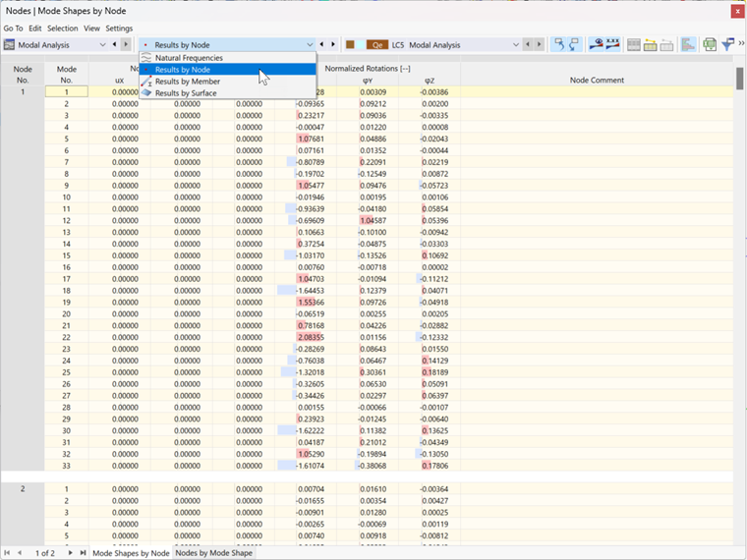Open the Settings menu
The height and width of the screenshot is (560, 747).
coord(119,28)
